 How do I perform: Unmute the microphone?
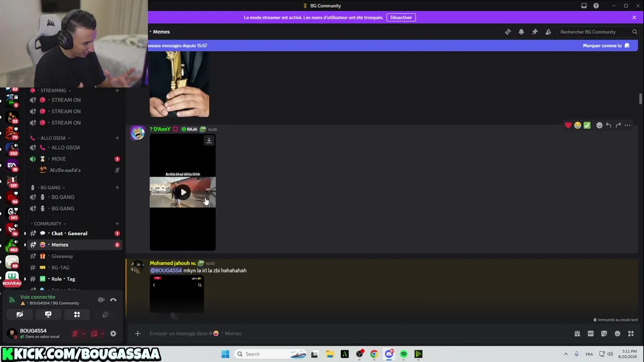[x=75, y=333]
